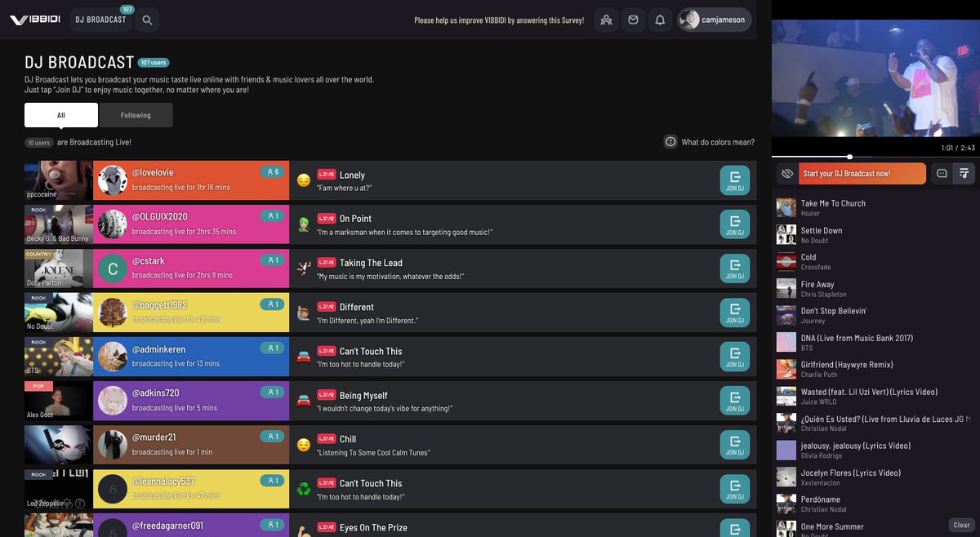Open the search magnifier icon

point(147,20)
